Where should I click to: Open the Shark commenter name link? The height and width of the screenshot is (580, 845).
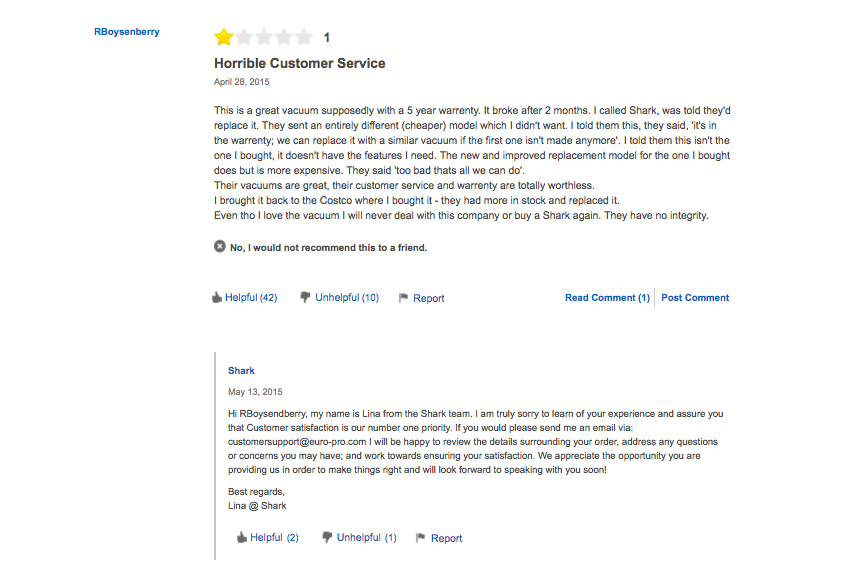point(241,371)
